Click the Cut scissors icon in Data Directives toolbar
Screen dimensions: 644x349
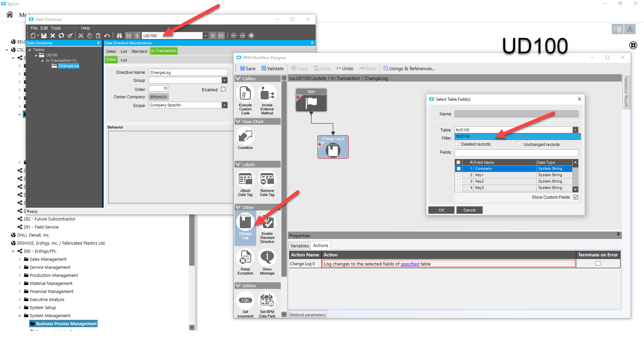point(81,36)
